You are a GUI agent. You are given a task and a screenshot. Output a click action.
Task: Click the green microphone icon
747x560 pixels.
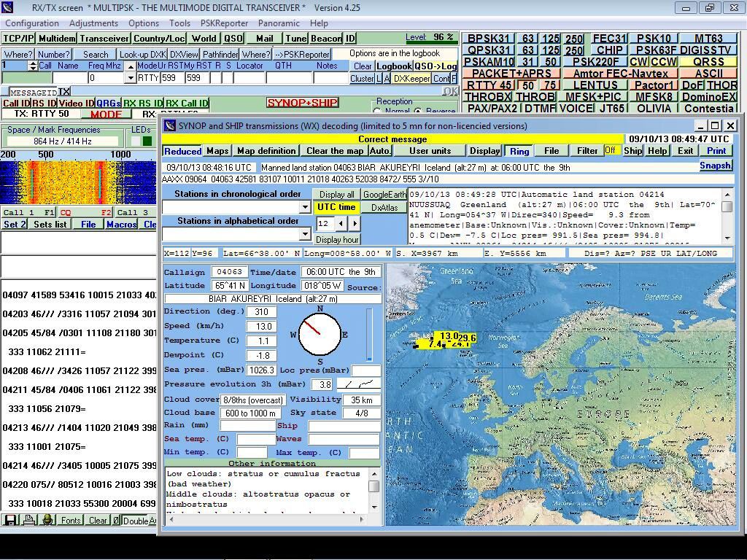(47, 520)
